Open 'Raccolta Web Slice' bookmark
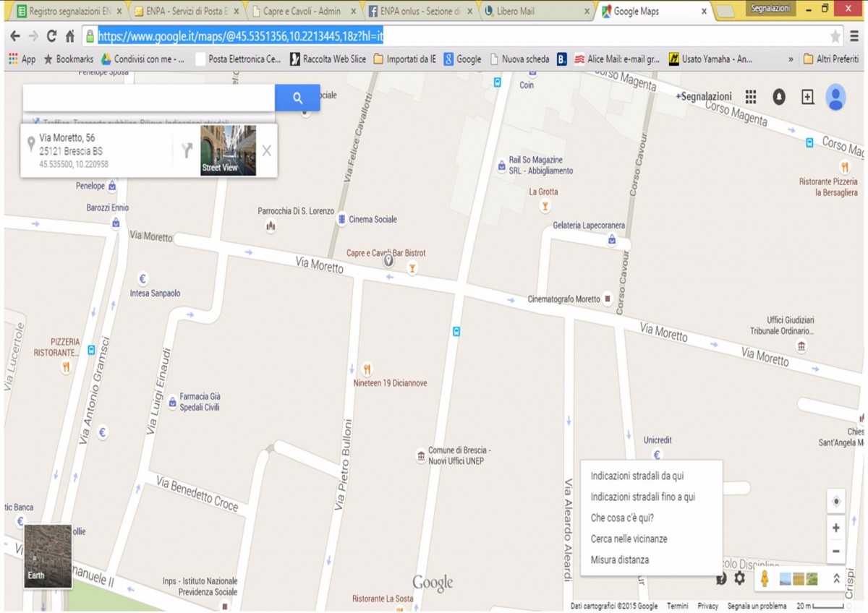 click(328, 59)
